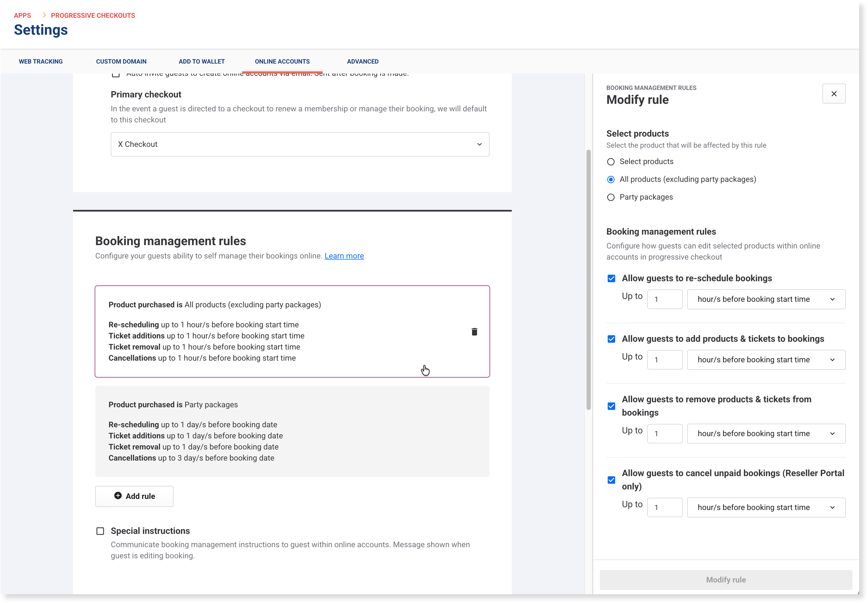The width and height of the screenshot is (868, 603).
Task: Click the 'Primary checkout' heading
Action: pos(146,94)
